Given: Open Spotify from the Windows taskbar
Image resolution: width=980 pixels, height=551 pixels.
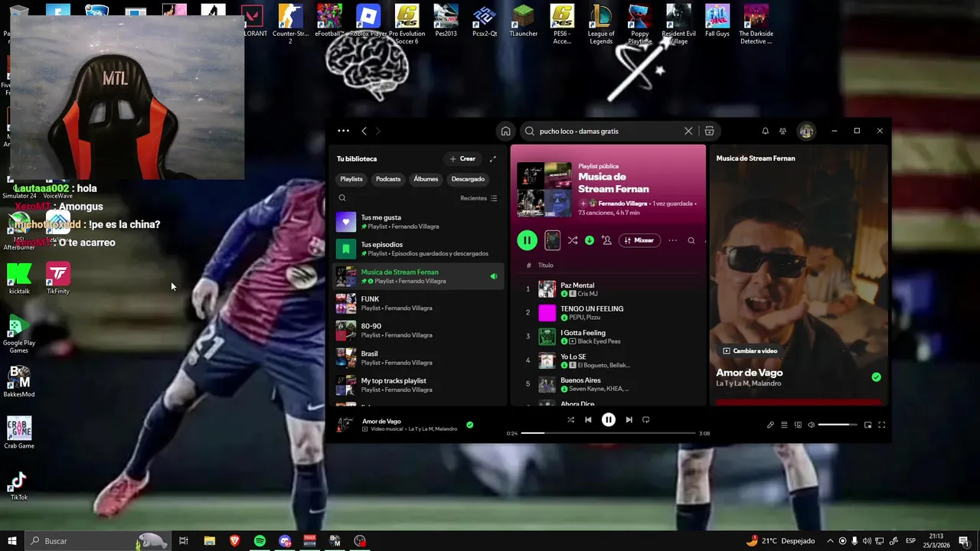Looking at the screenshot, I should click(260, 541).
